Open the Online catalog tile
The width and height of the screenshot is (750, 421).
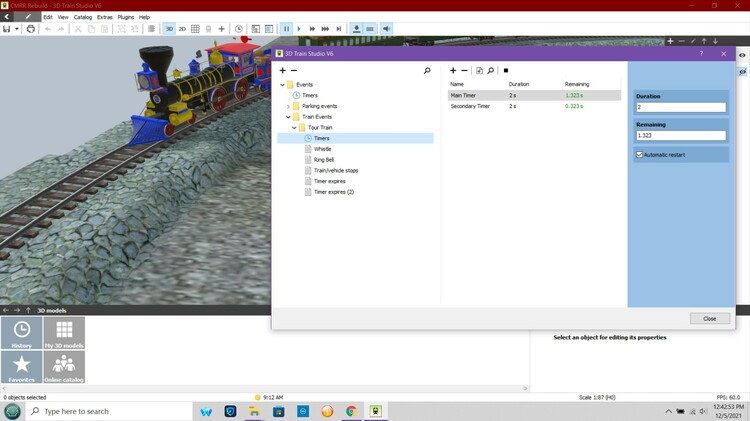(64, 367)
